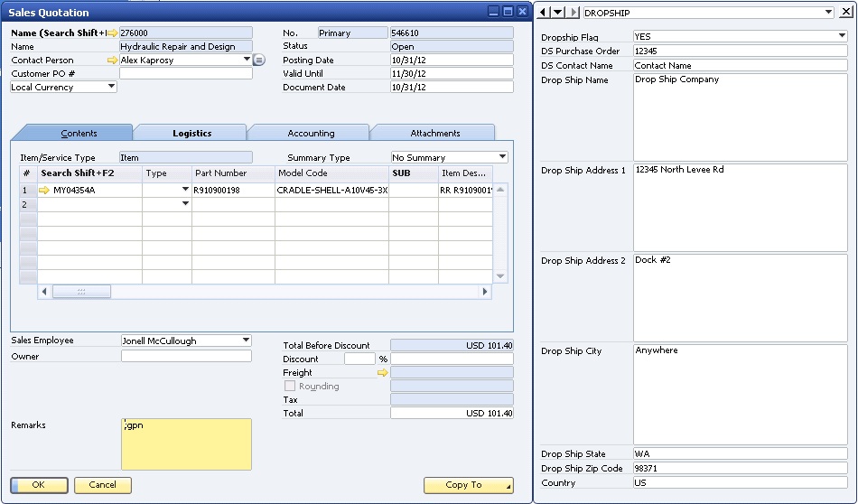Image resolution: width=858 pixels, height=504 pixels.
Task: Open the Local Currency dropdown
Action: click(111, 88)
